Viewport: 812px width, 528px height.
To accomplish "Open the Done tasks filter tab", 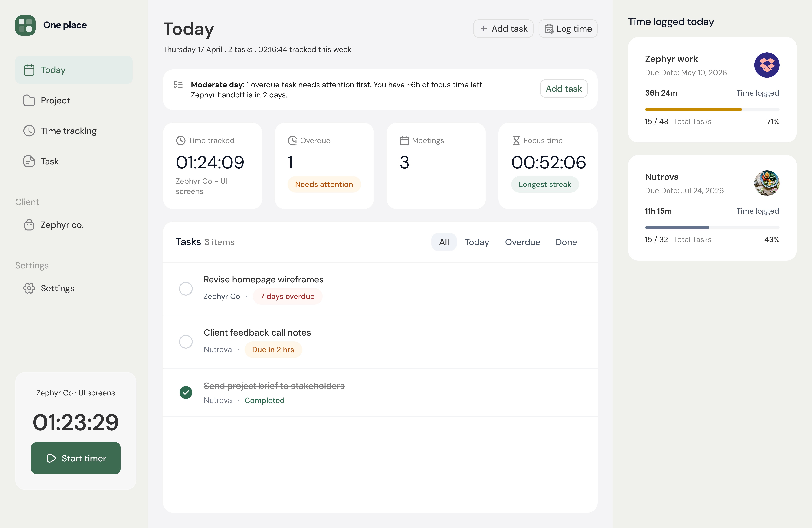I will point(566,242).
